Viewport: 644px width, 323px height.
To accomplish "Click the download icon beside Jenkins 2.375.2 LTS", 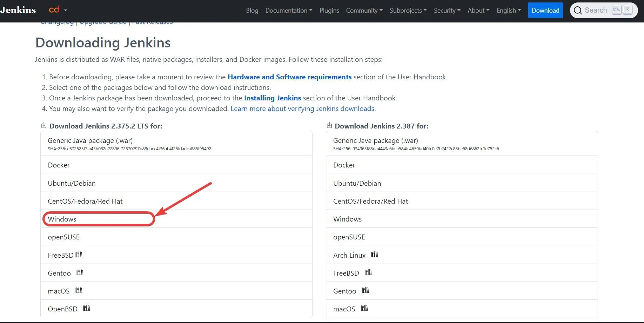I will [x=43, y=125].
